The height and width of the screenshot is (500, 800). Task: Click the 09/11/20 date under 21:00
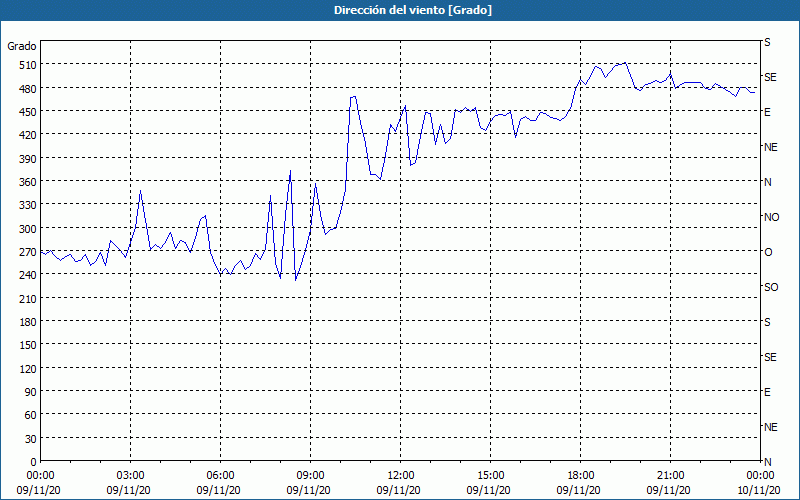tap(668, 490)
